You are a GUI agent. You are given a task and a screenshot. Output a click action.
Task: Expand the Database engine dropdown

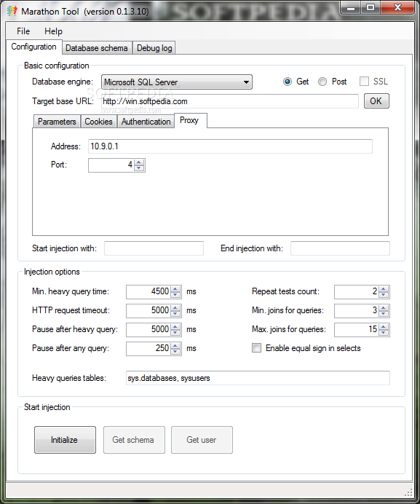pyautogui.click(x=176, y=82)
